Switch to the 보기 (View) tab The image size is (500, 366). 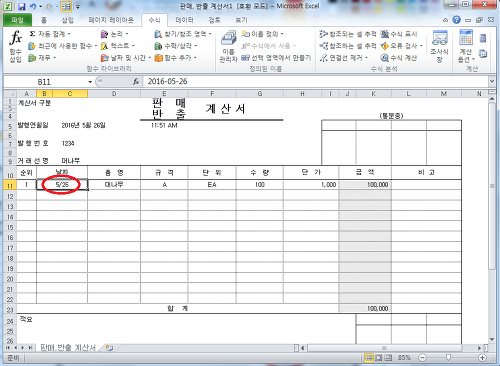(241, 20)
